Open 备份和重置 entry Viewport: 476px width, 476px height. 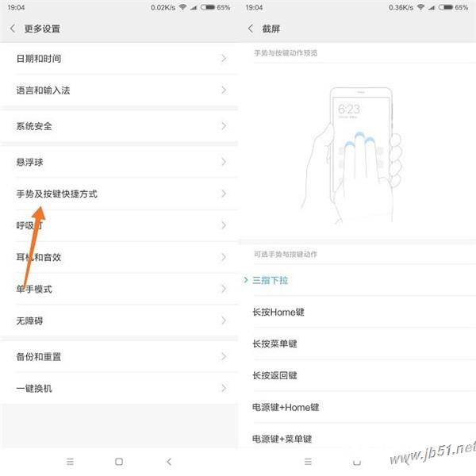[x=119, y=356]
